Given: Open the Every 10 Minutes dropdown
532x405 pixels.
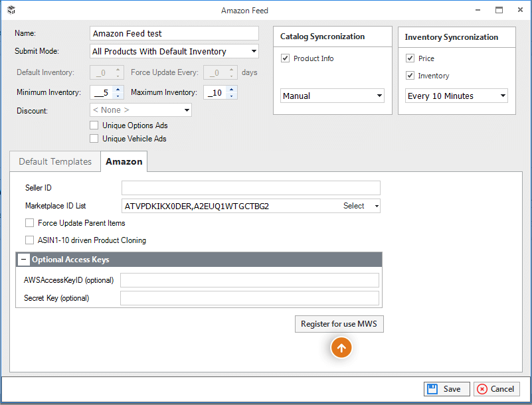Looking at the screenshot, I should [503, 96].
